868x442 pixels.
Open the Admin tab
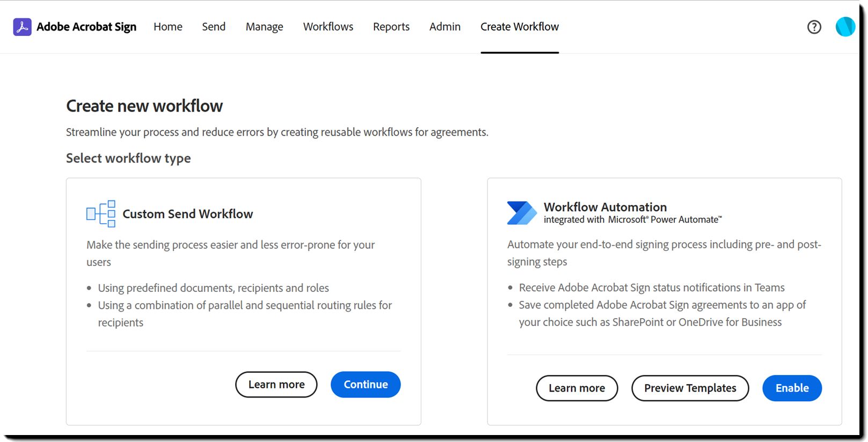(445, 27)
